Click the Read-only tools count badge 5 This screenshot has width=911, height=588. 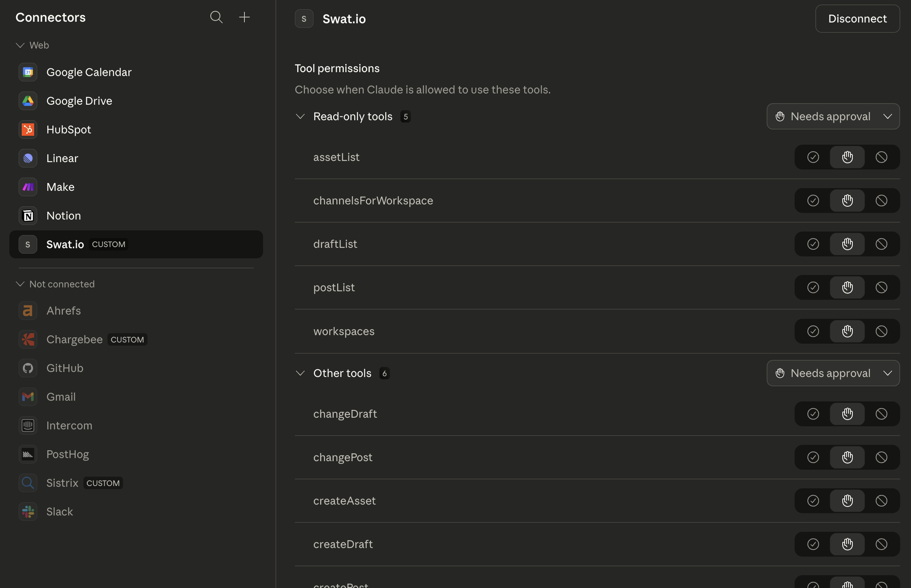(x=405, y=116)
